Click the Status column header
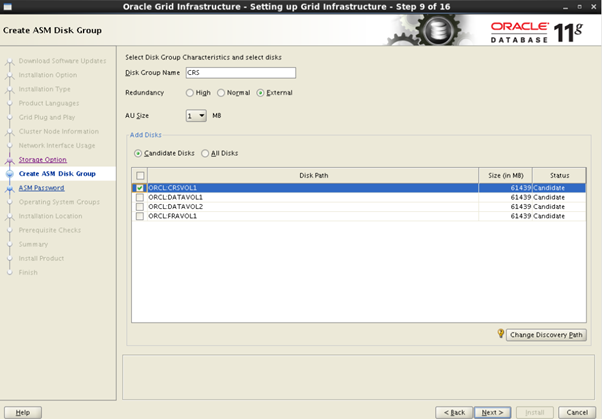Image resolution: width=602 pixels, height=419 pixels. pyautogui.click(x=559, y=176)
